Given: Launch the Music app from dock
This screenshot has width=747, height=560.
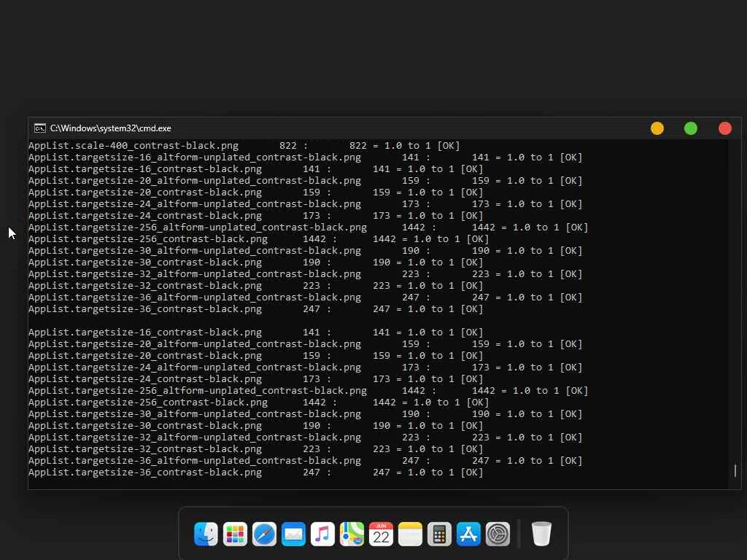Looking at the screenshot, I should click(x=322, y=534).
